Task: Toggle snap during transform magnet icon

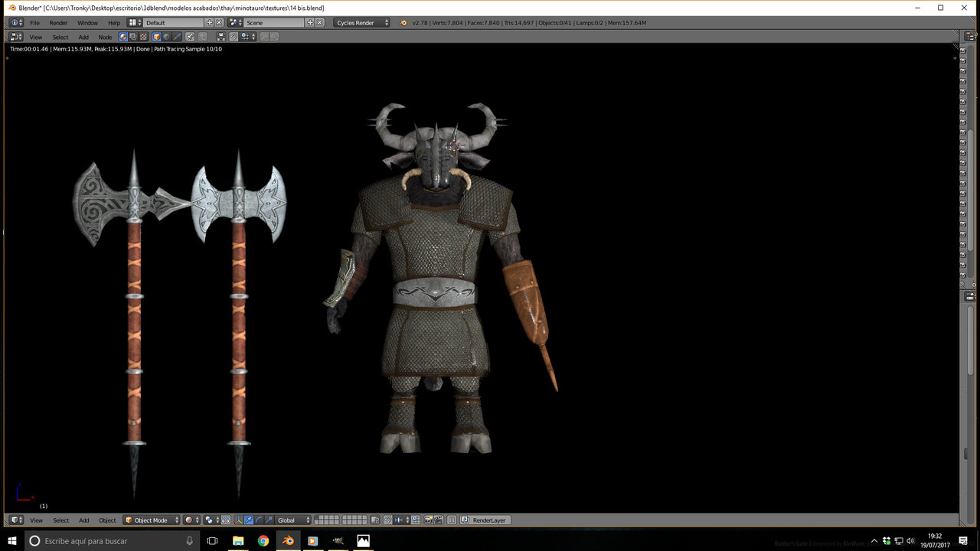Action: tap(387, 520)
